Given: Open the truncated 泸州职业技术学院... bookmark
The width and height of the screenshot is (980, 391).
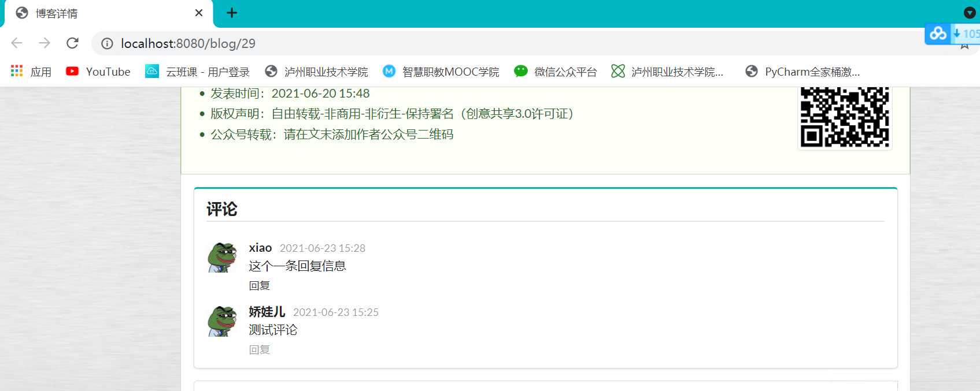Looking at the screenshot, I should [667, 72].
